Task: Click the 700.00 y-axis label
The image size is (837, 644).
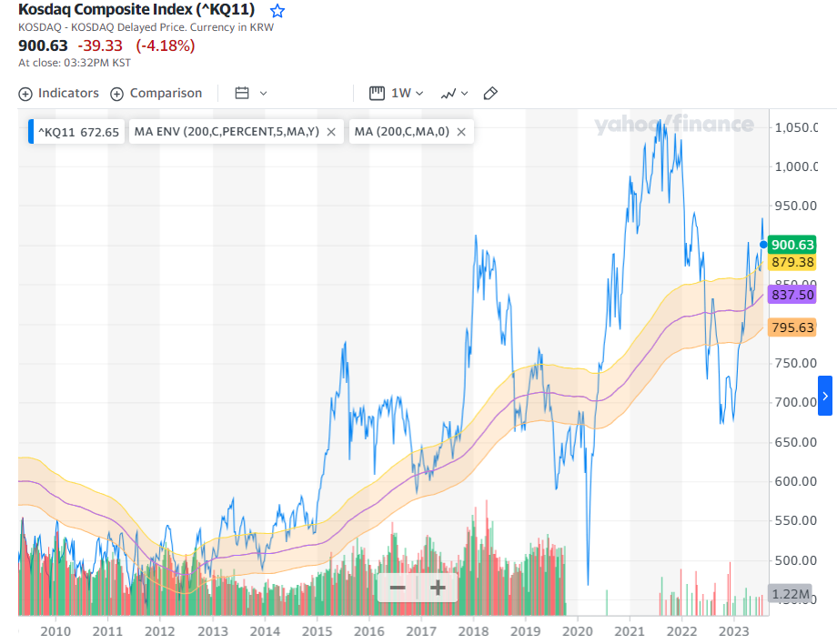Action: coord(795,402)
